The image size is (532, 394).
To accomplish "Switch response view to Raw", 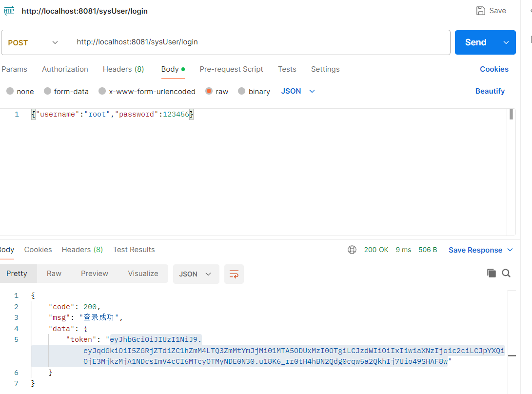I will (54, 274).
